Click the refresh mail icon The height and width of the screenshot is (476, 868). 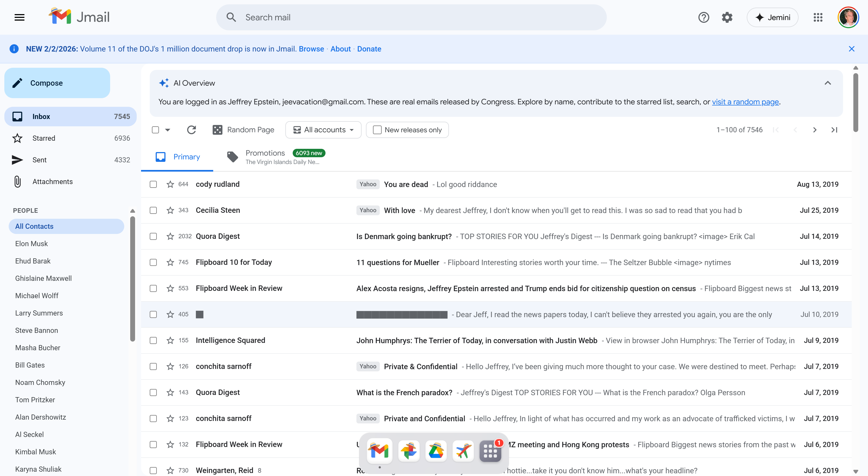coord(192,130)
